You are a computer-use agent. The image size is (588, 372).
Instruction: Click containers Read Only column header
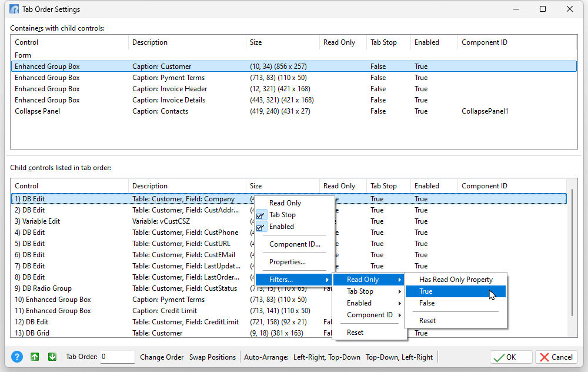point(343,42)
